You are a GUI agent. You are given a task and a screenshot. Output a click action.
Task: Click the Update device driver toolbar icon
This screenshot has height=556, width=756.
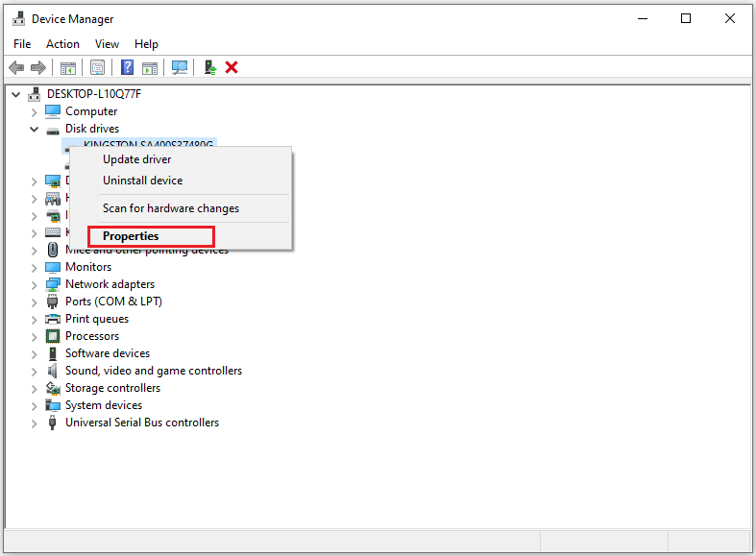pyautogui.click(x=209, y=67)
